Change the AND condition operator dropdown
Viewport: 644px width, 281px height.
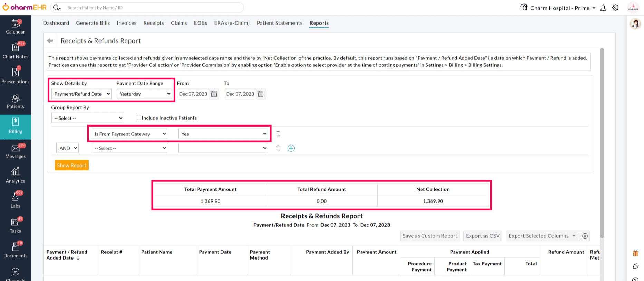coord(68,148)
